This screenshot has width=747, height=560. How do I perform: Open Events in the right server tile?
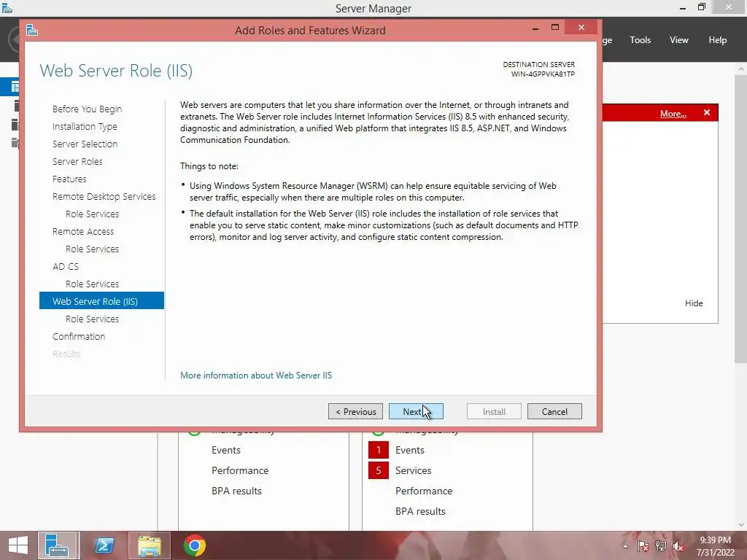[x=410, y=450]
